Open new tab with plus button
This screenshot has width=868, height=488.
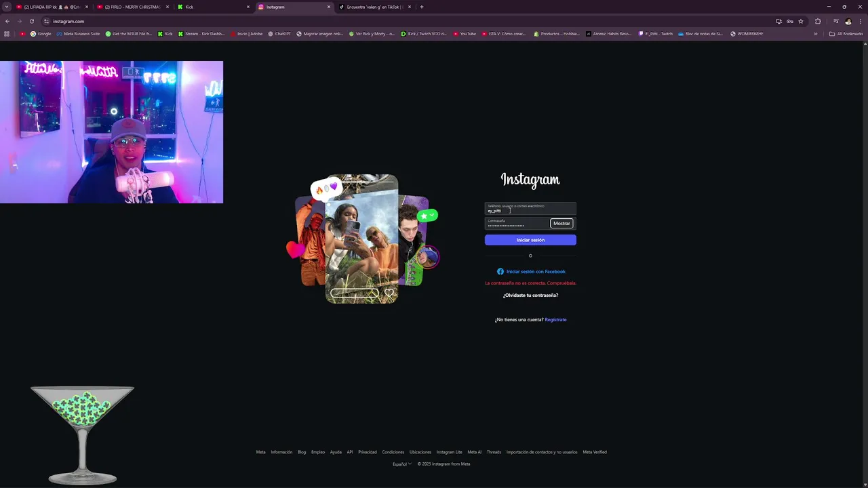[422, 7]
